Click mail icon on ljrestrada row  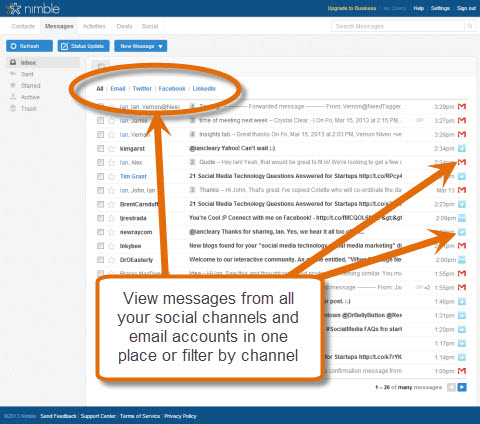point(462,218)
